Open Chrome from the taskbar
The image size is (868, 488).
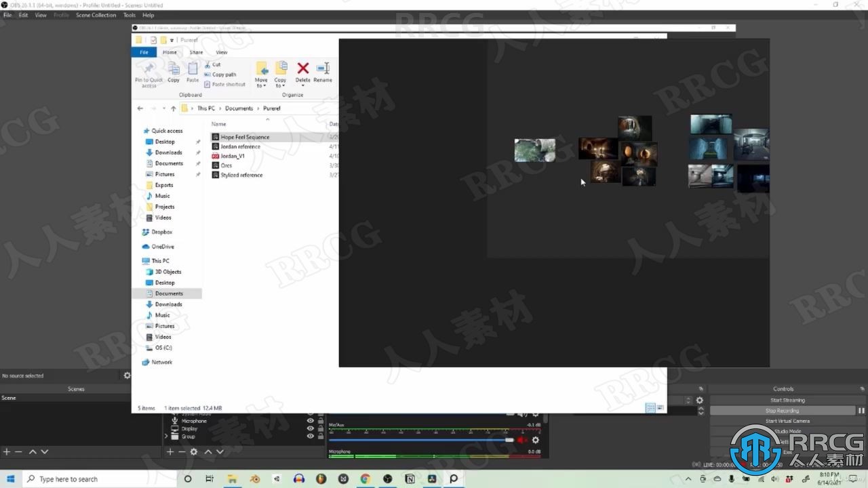click(365, 479)
